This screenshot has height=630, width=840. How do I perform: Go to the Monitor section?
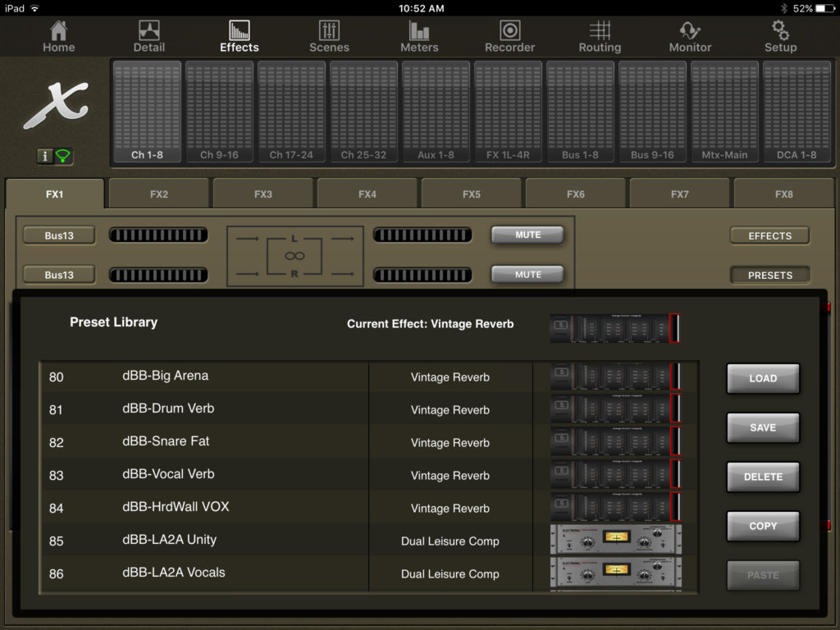689,36
